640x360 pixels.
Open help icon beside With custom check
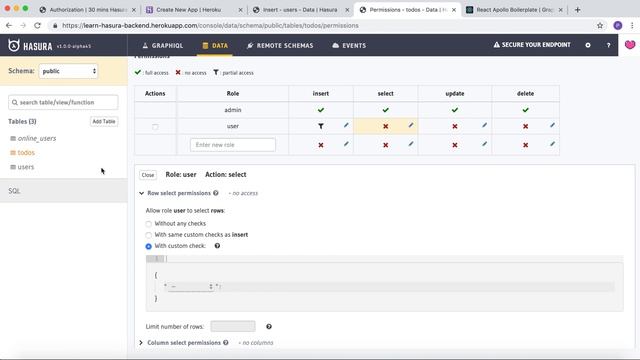pos(217,246)
